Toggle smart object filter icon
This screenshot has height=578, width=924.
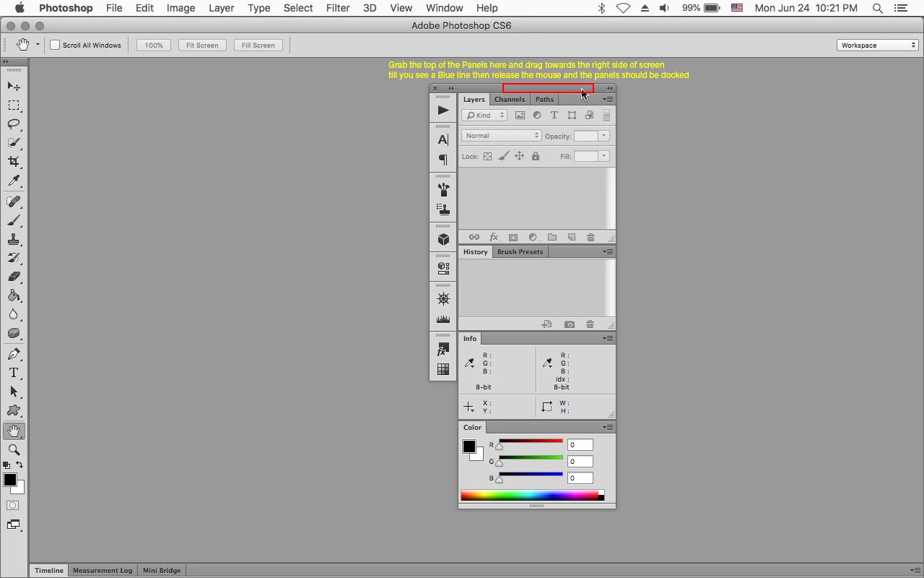click(589, 116)
